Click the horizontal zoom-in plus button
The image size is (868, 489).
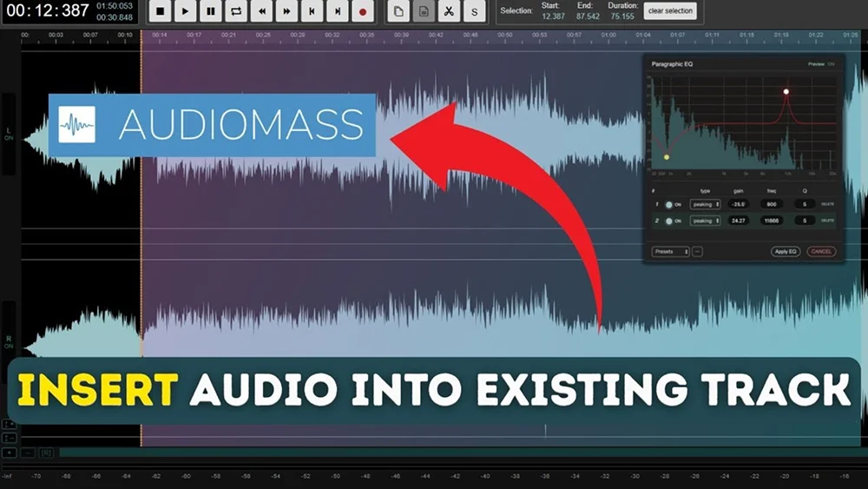(x=9, y=453)
